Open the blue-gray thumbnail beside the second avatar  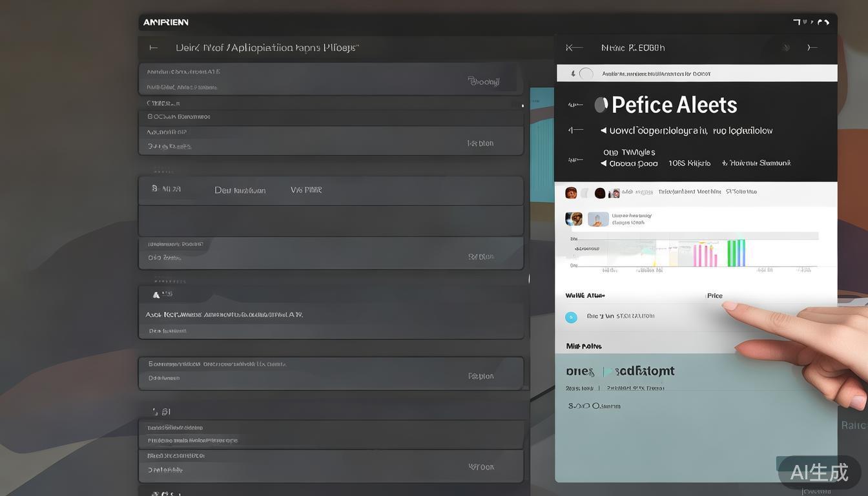tap(598, 220)
